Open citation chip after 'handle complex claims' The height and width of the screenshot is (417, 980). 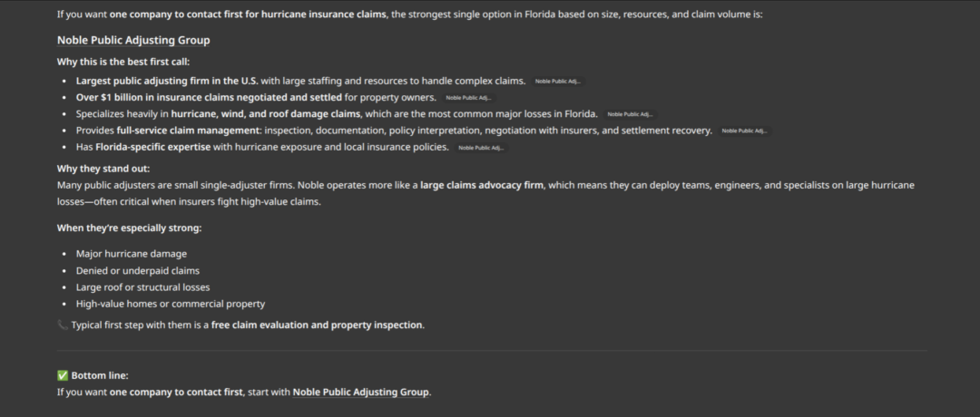click(556, 81)
